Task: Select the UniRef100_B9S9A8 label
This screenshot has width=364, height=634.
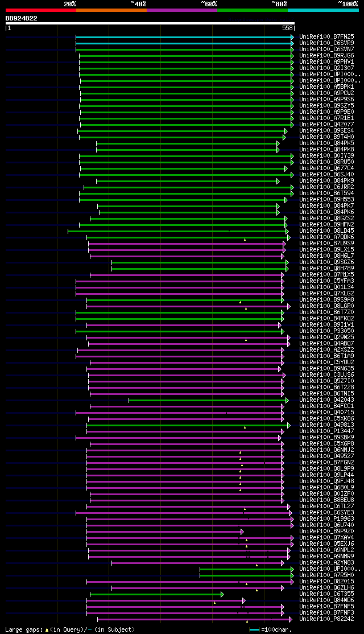Action: pyautogui.click(x=326, y=300)
